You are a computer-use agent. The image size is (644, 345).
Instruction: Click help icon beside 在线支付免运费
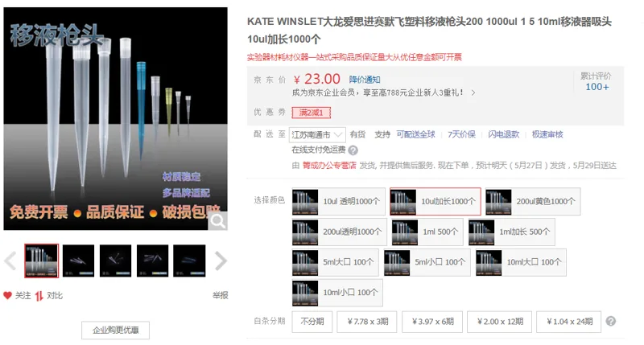(353, 150)
